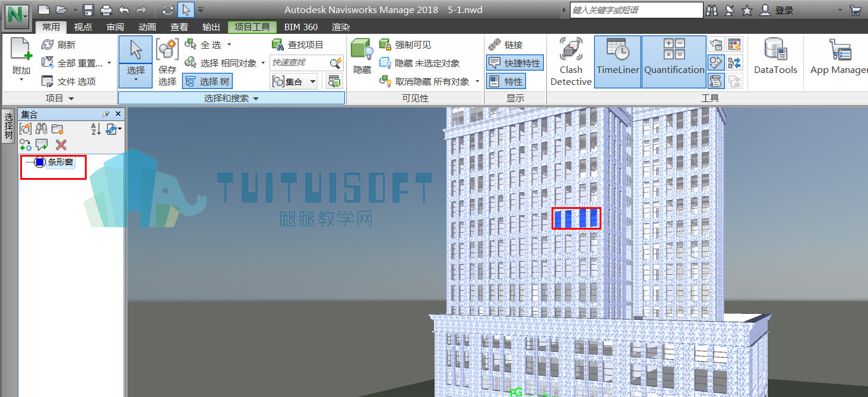Viewport: 868px width, 397px height.
Task: Click the Quick Find (快速查找) input field
Action: [300, 63]
